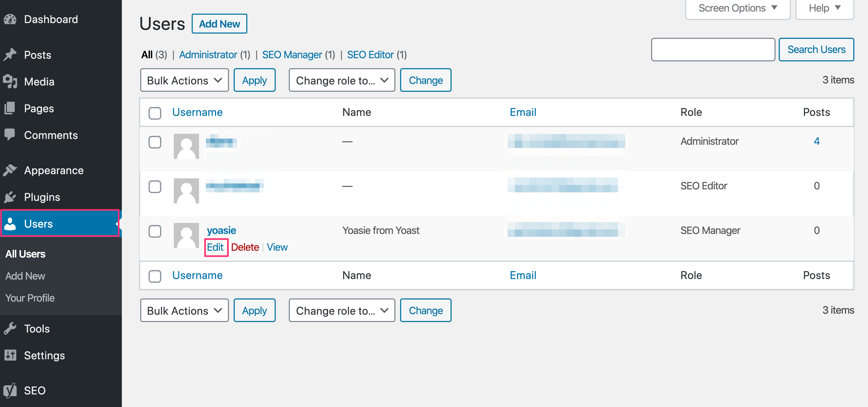Open the top Bulk Actions dropdown
The image size is (868, 407).
coord(184,81)
